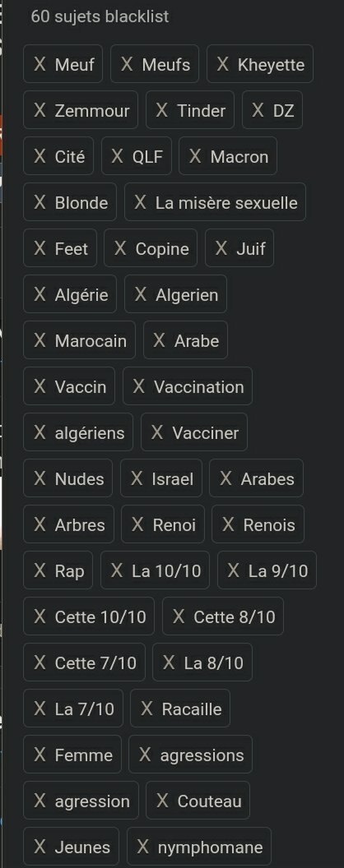Select the Israel blacklist tag
Image resolution: width=344 pixels, height=868 pixels.
point(161,478)
